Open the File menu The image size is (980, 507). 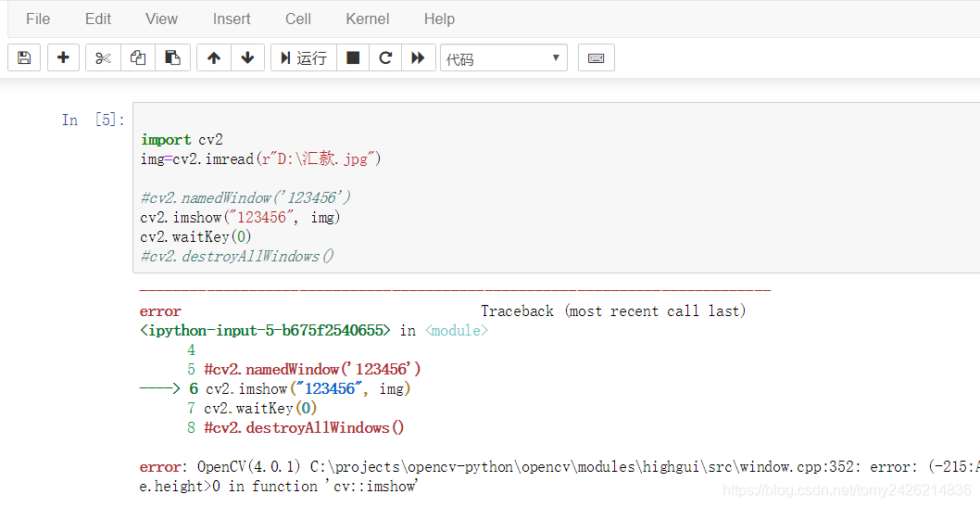(38, 19)
